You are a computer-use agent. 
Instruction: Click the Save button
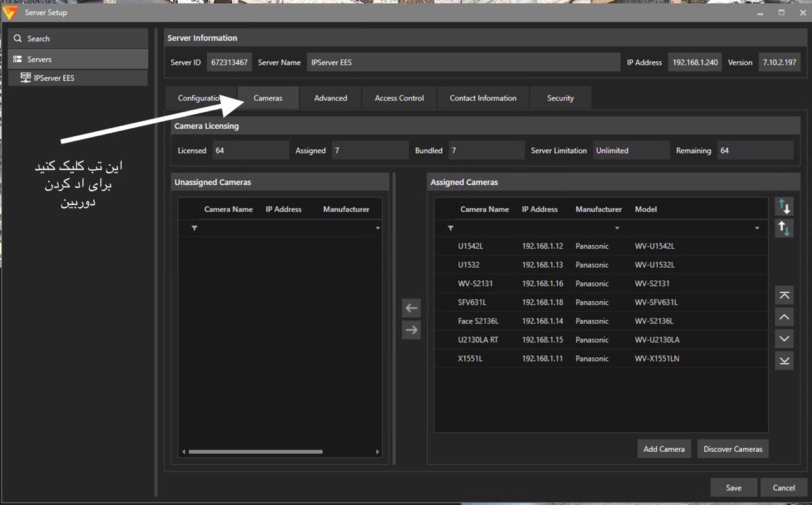pos(734,487)
